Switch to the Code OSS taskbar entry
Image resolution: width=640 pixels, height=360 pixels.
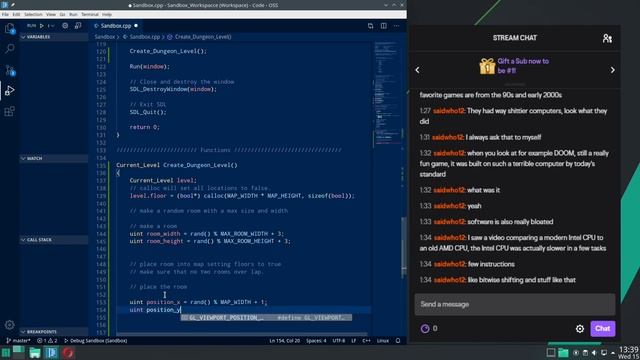51,353
